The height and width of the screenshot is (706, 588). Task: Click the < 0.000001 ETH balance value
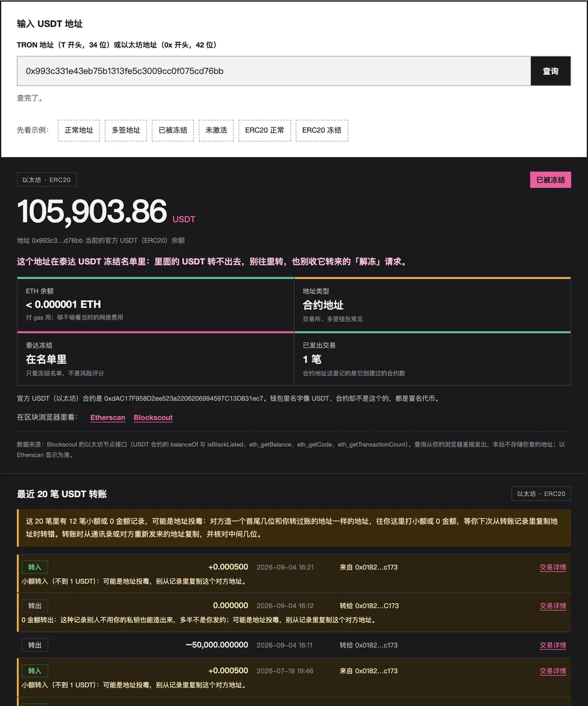click(x=63, y=304)
